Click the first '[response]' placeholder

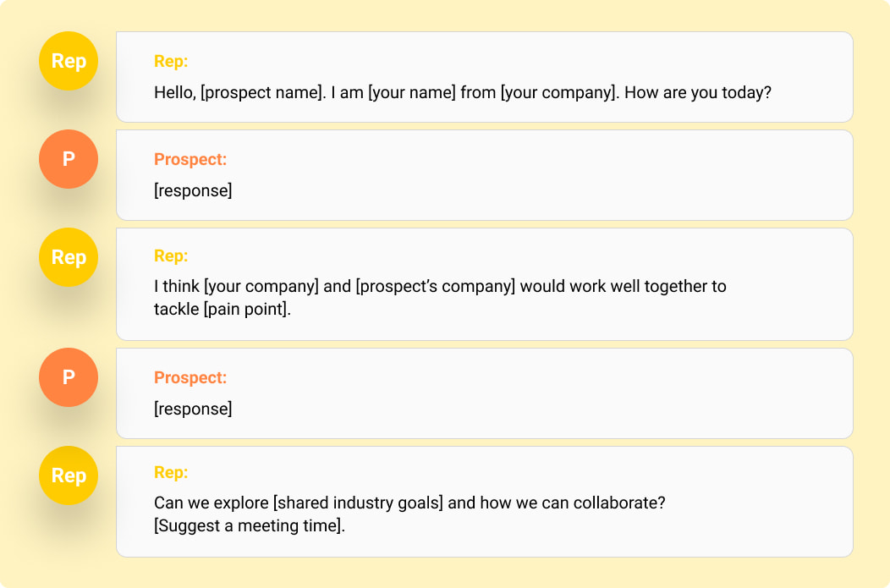193,190
